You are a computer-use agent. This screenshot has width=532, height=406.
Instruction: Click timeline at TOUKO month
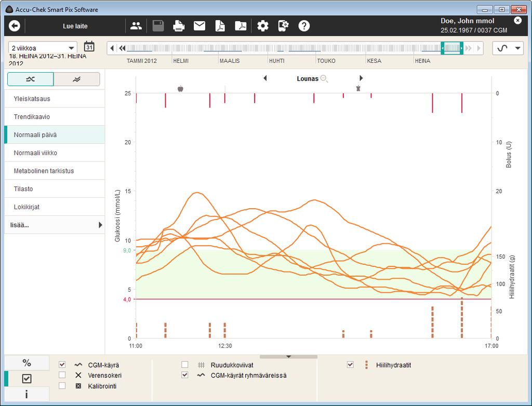(x=326, y=61)
